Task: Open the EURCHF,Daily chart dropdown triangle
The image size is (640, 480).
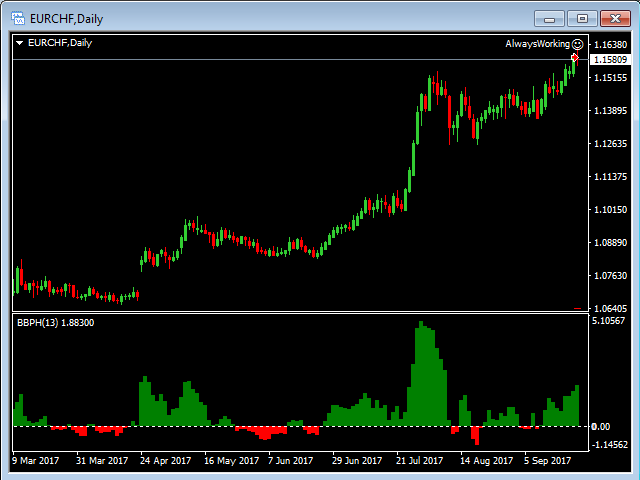Action: coord(20,43)
